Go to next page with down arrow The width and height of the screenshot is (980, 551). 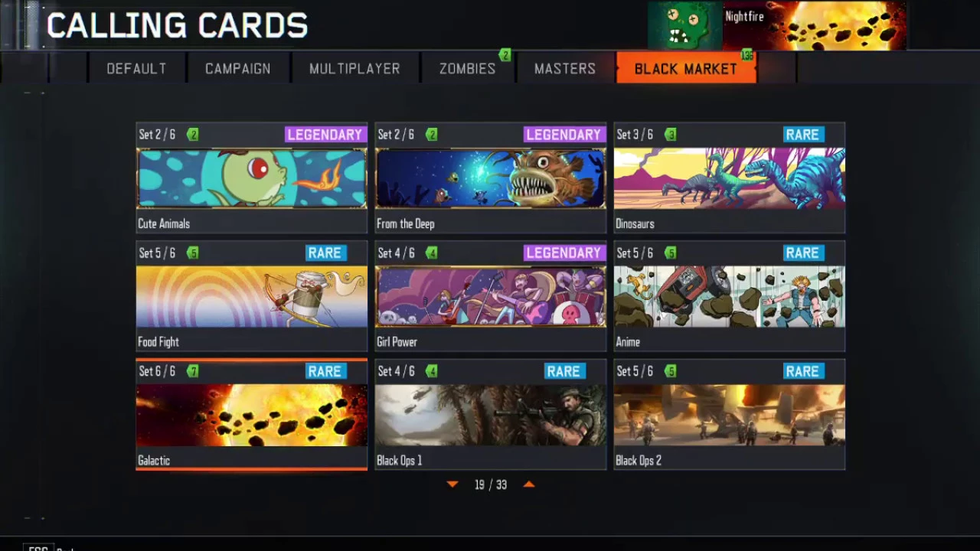tap(452, 484)
